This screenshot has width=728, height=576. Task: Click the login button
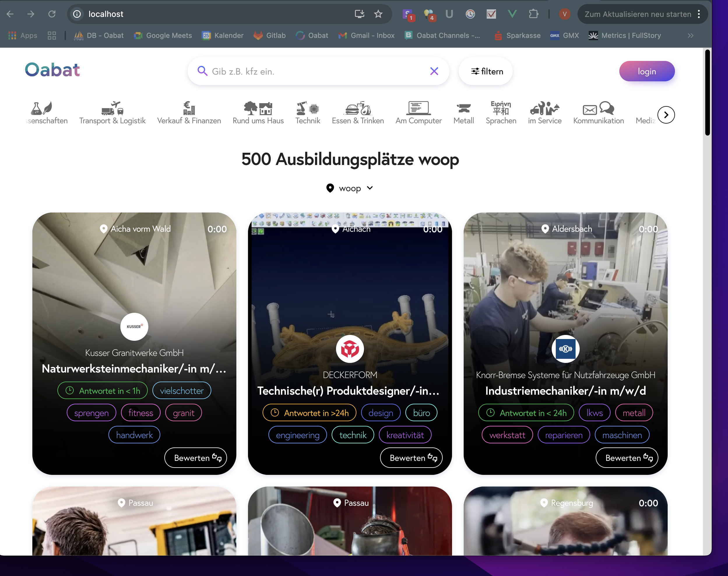click(x=646, y=71)
